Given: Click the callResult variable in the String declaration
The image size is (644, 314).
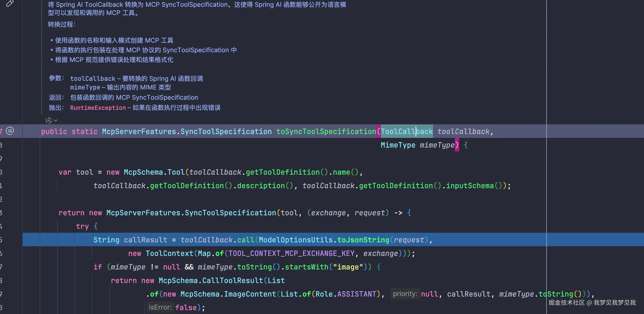Looking at the screenshot, I should click(x=145, y=240).
